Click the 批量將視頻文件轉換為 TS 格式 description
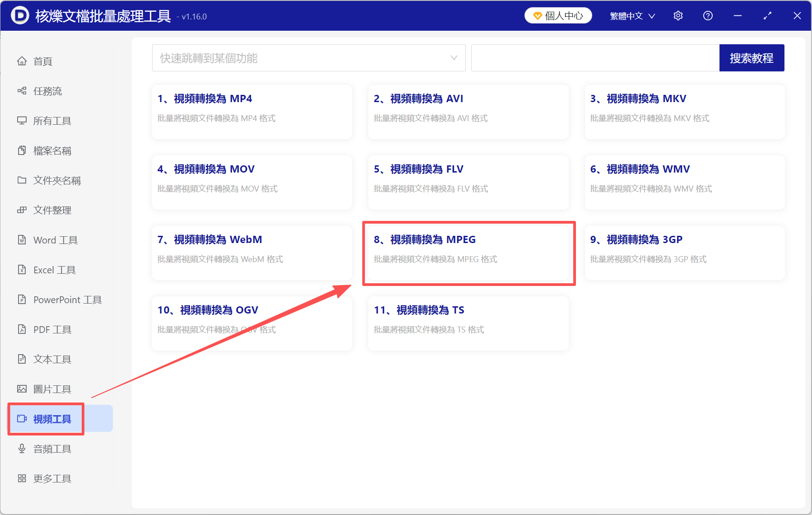This screenshot has height=515, width=812. 429,330
